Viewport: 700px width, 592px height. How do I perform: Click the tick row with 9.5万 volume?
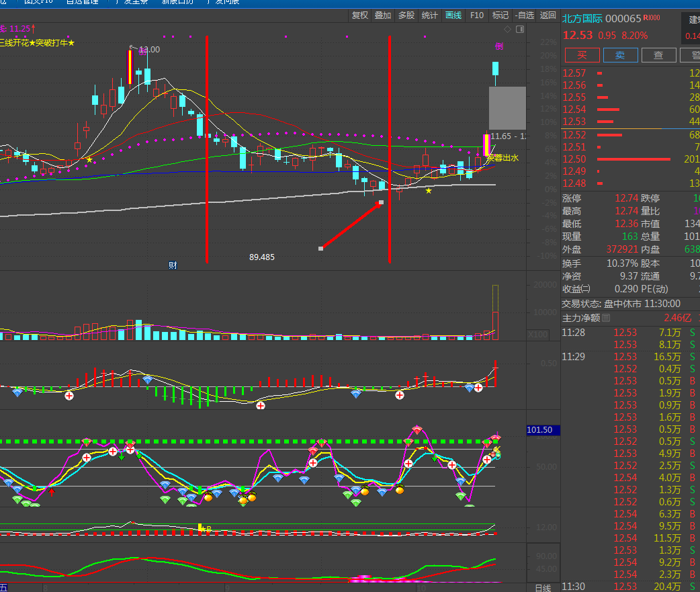point(630,526)
